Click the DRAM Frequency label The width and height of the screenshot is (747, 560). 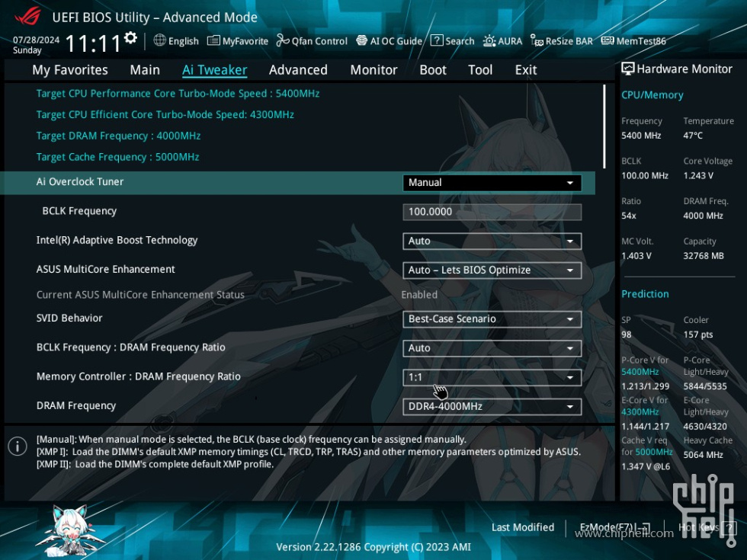click(x=76, y=405)
